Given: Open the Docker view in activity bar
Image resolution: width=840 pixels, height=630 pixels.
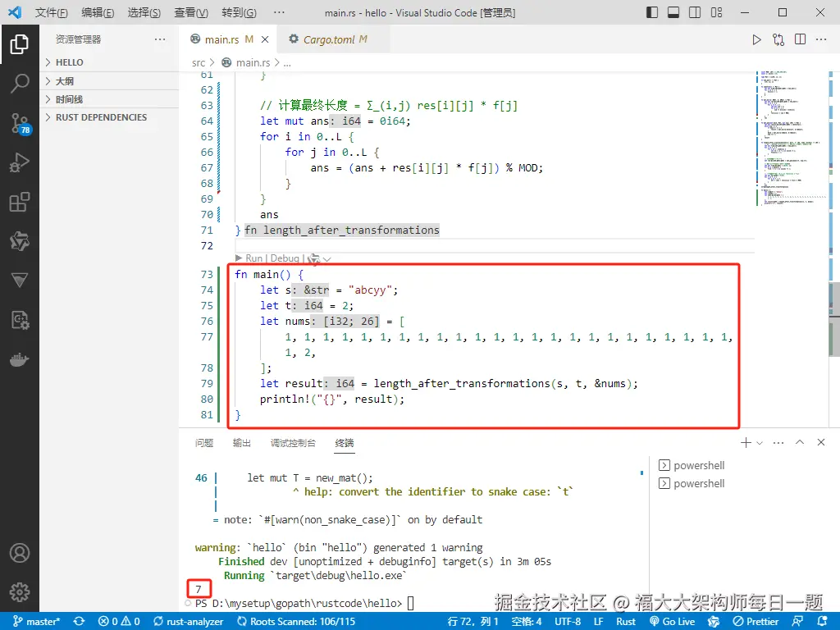Looking at the screenshot, I should (20, 359).
